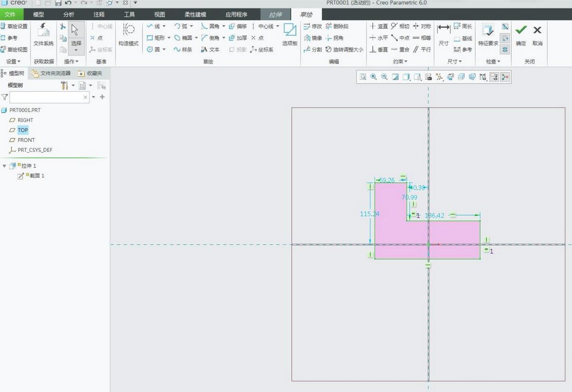Click the 镜像 (Mirror) tool
This screenshot has width=572, height=392.
click(313, 38)
